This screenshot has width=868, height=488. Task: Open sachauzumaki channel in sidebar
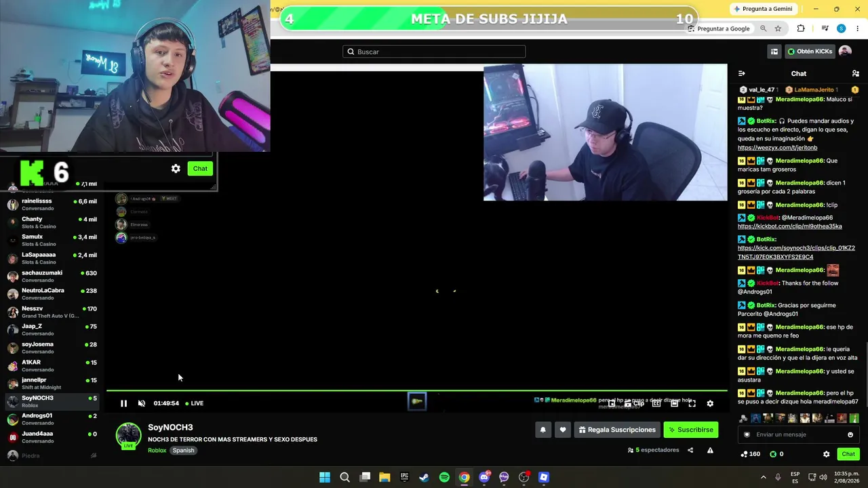(52, 276)
